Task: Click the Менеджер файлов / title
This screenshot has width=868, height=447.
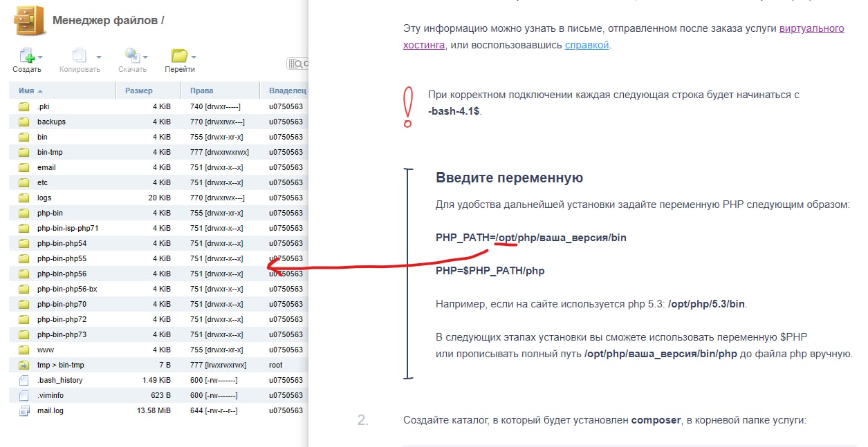Action: [x=109, y=20]
